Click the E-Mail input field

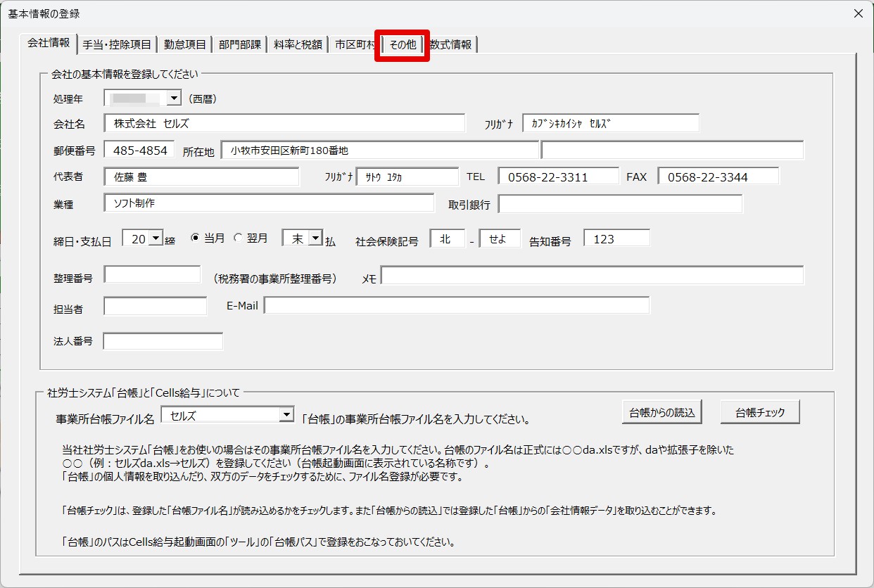[x=457, y=305]
